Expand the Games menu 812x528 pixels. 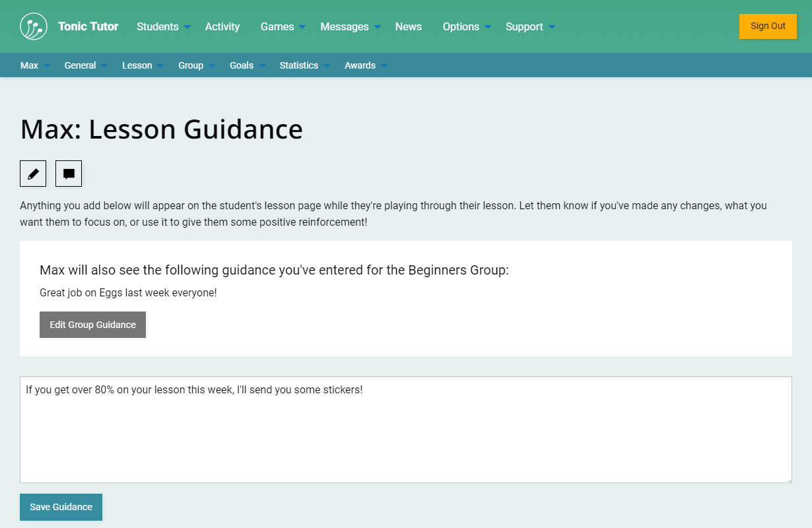[x=283, y=26]
